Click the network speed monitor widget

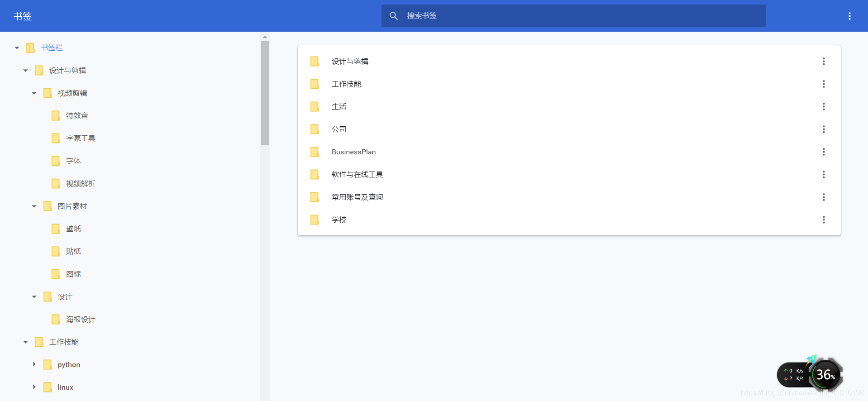pos(794,375)
